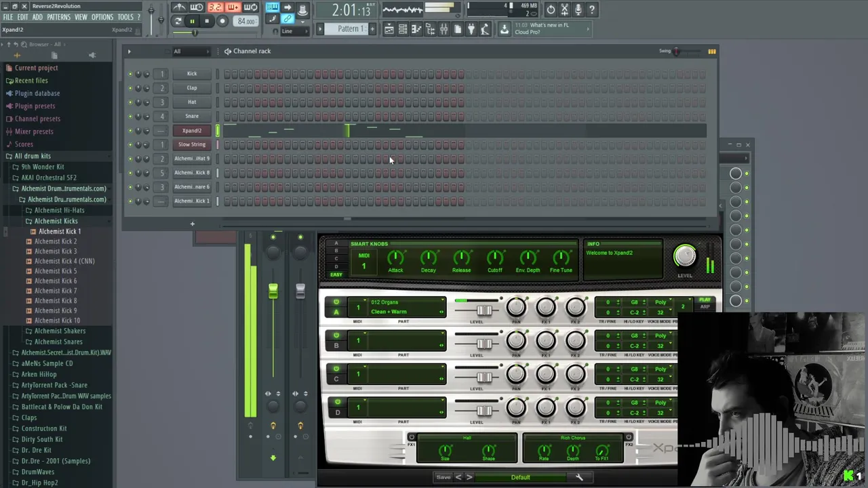
Task: Toggle FX2 Rich Chorus power button
Action: pos(629,437)
